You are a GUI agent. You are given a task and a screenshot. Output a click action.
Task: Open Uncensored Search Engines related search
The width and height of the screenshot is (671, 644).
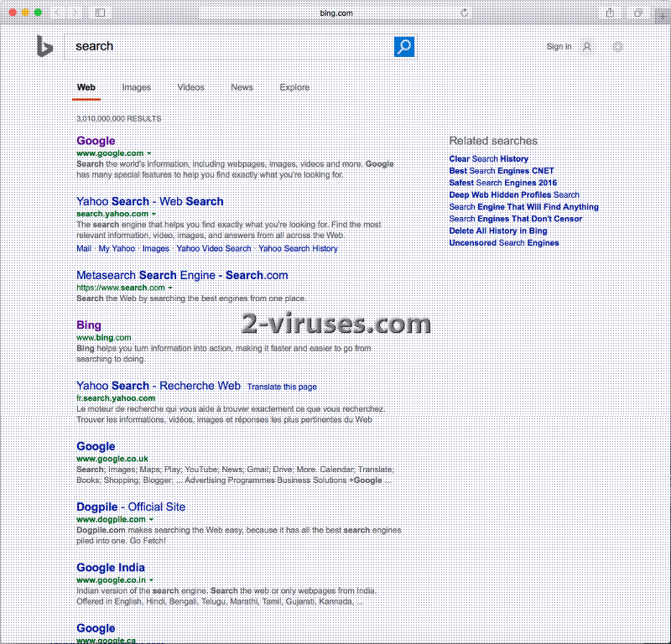pyautogui.click(x=504, y=242)
